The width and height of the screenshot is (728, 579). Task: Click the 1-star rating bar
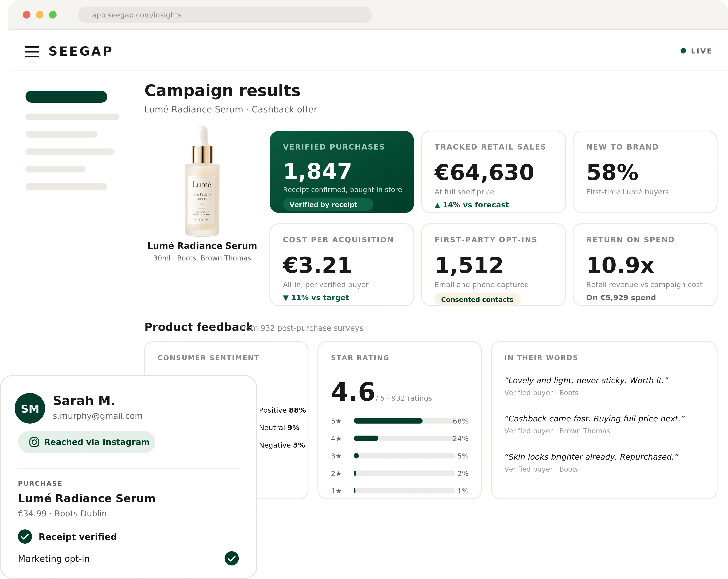404,490
